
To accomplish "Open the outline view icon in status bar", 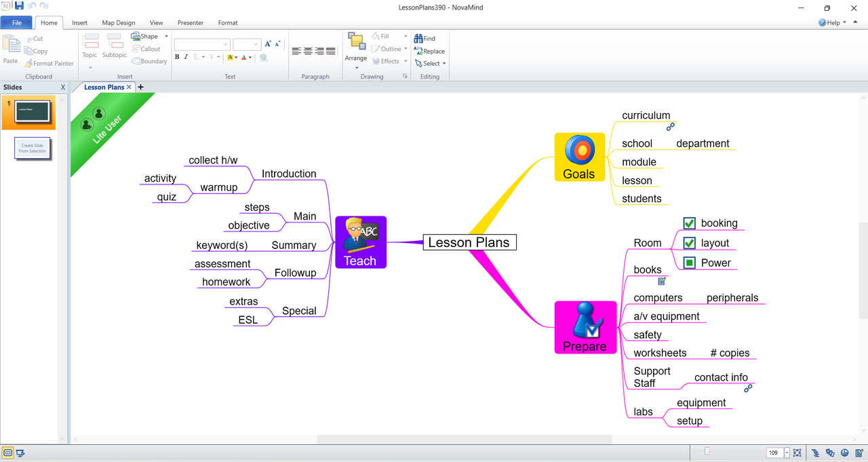I will [816, 453].
